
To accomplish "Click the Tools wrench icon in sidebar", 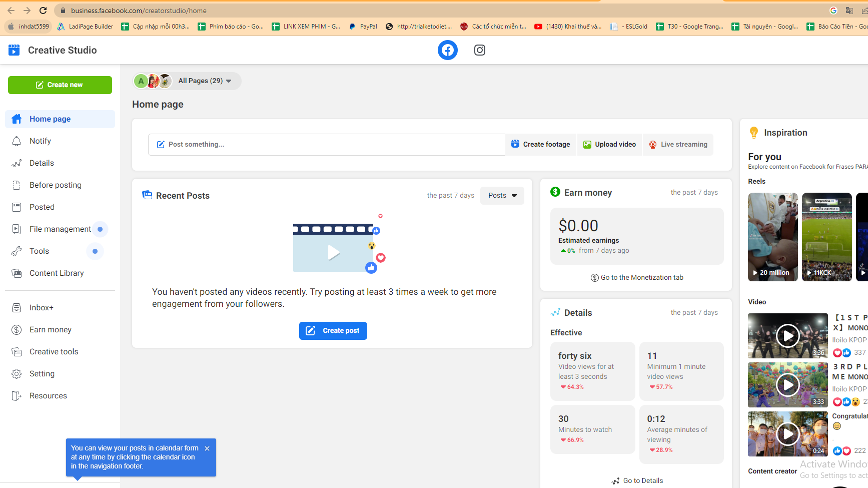I will pyautogui.click(x=17, y=251).
